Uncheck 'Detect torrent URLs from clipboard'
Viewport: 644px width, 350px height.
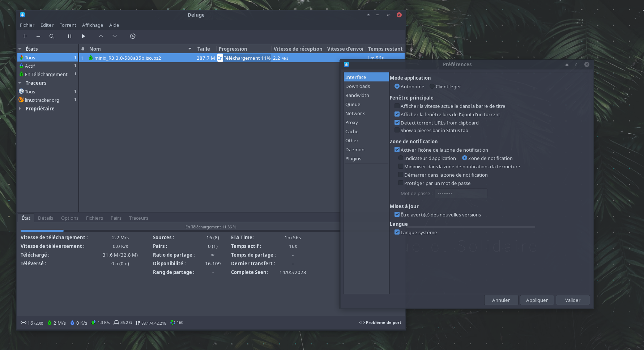pyautogui.click(x=397, y=123)
